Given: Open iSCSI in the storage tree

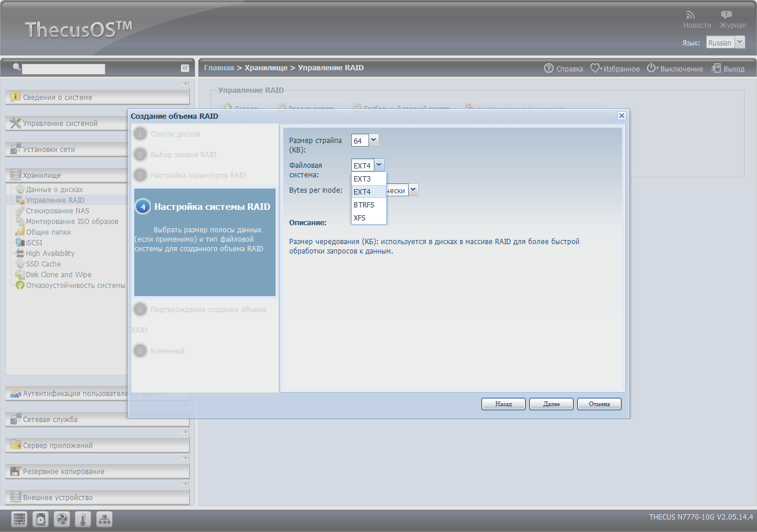Looking at the screenshot, I should pyautogui.click(x=34, y=243).
